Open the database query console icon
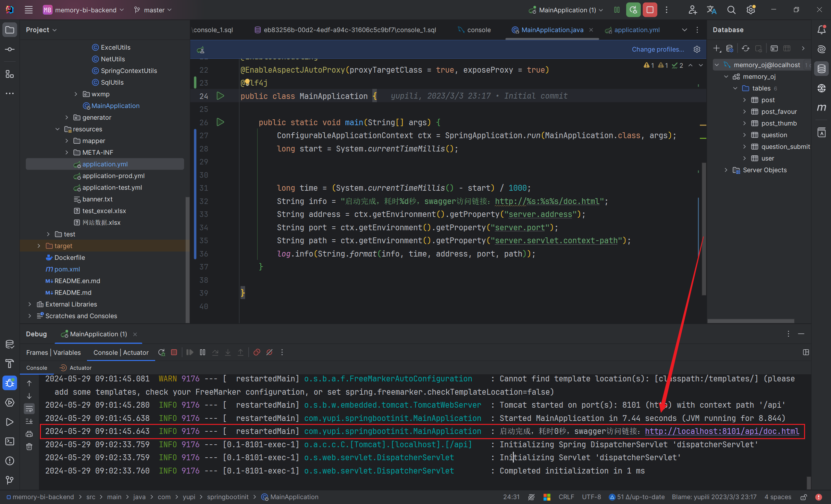The height and width of the screenshot is (504, 831). coord(774,49)
